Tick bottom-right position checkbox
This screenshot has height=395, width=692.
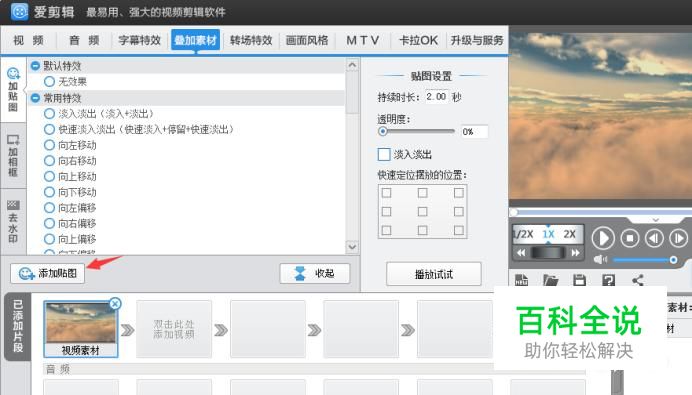(459, 230)
